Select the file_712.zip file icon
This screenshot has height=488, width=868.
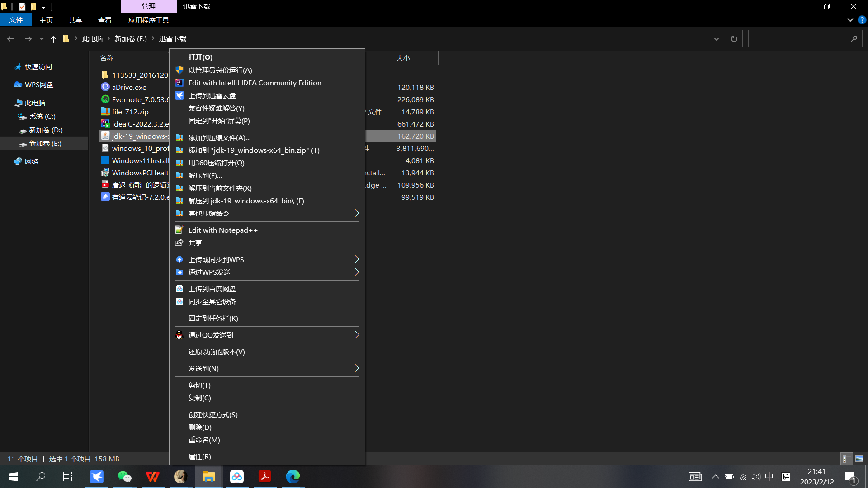point(105,111)
